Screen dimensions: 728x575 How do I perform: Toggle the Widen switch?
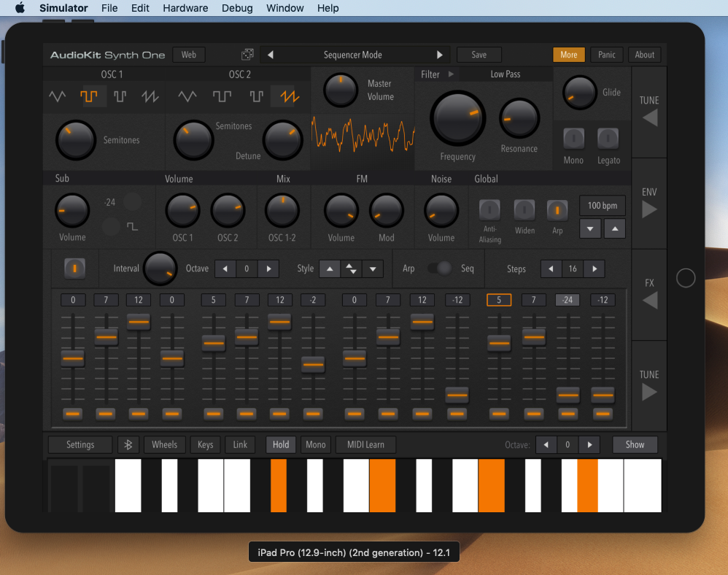(524, 210)
